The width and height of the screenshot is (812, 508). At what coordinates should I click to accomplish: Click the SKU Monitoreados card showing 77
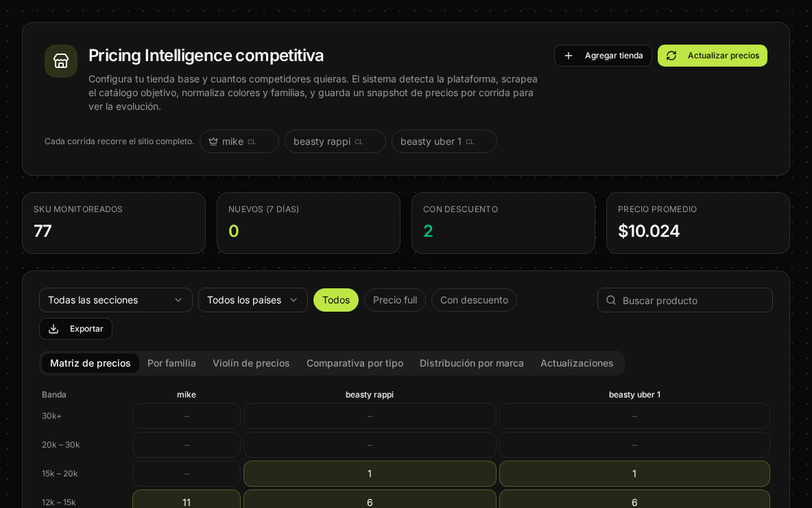click(114, 223)
